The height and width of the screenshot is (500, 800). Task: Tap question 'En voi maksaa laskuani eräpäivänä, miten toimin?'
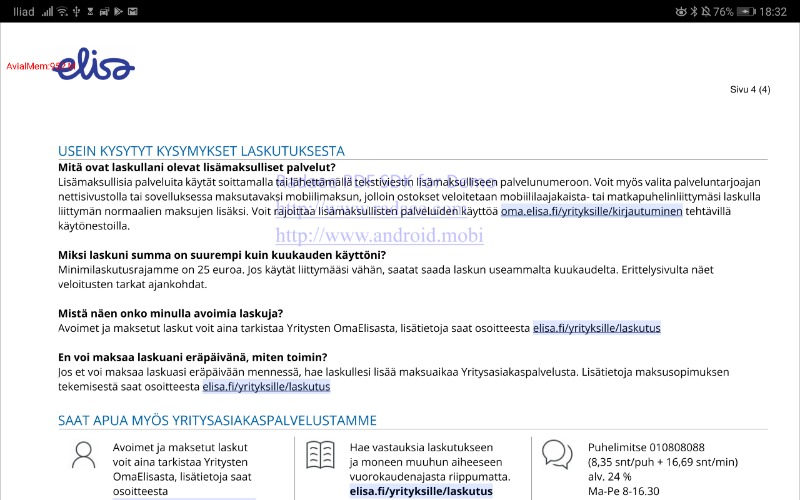coord(193,357)
